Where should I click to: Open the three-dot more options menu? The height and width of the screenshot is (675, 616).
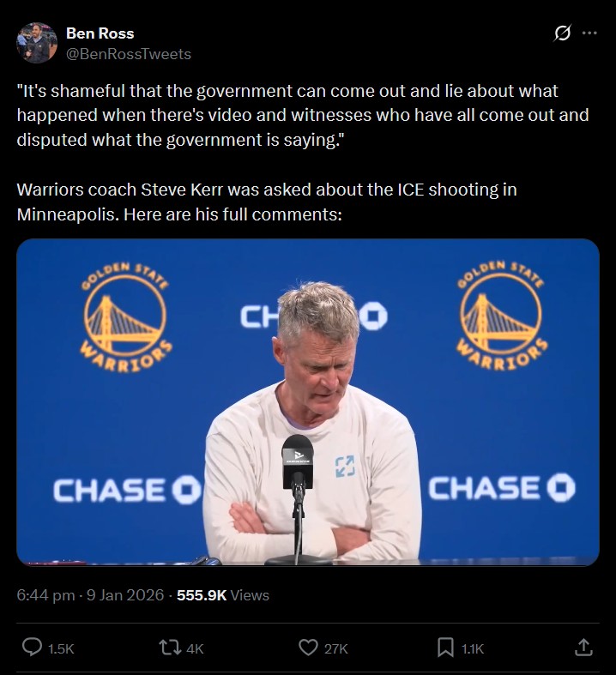coord(589,33)
